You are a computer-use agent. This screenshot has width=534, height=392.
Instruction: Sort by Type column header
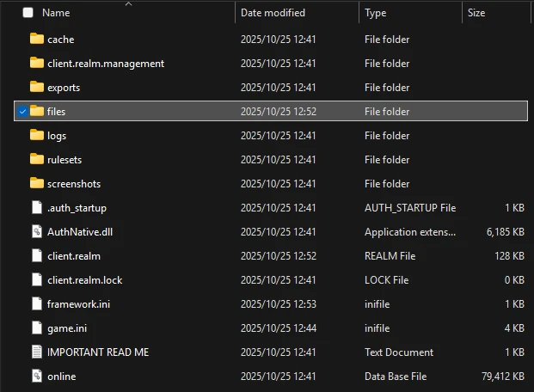pyautogui.click(x=376, y=13)
